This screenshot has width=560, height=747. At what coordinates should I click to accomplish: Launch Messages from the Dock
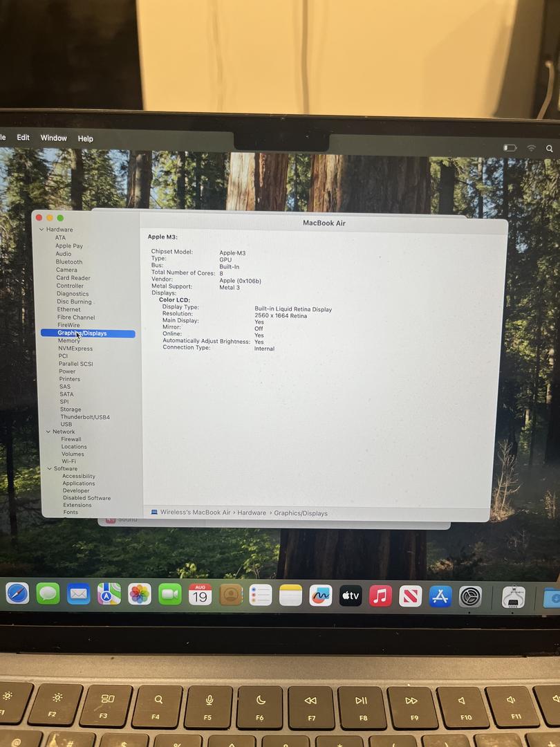pos(48,594)
